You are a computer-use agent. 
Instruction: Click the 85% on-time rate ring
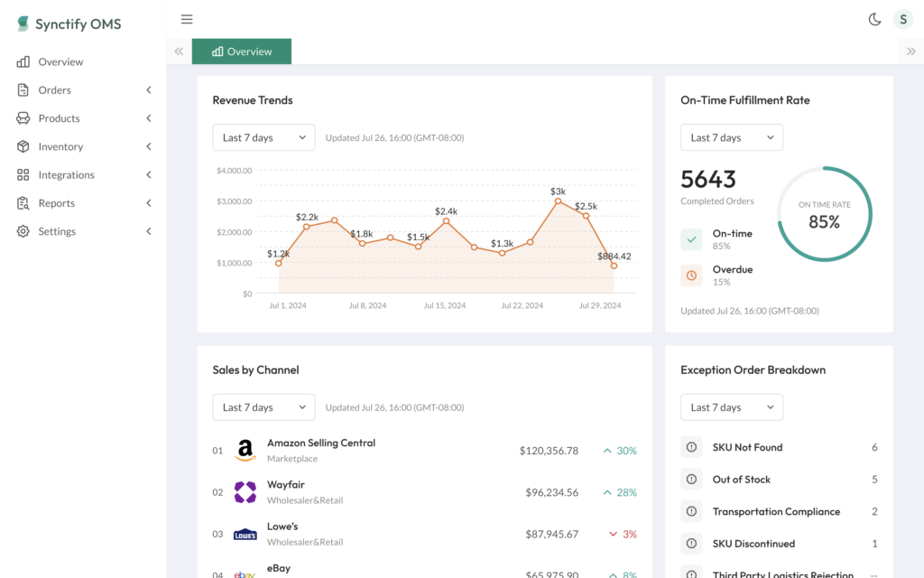coord(825,214)
